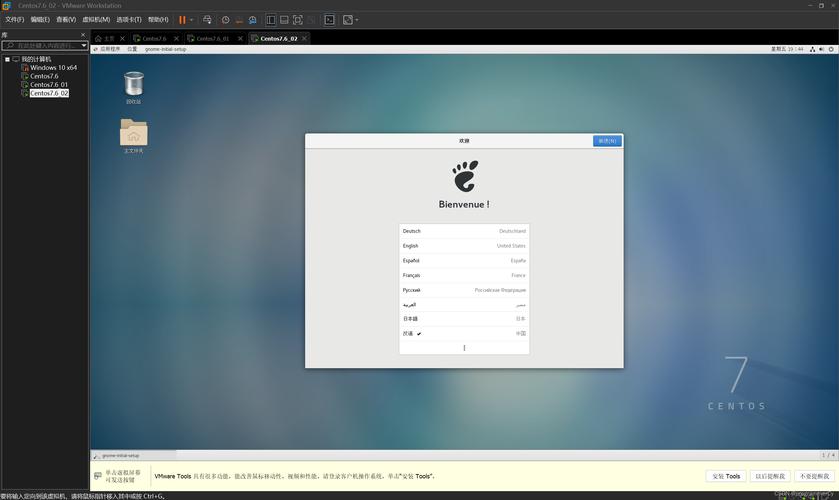This screenshot has height=500, width=839.
Task: Open the console view terminal icon
Action: point(329,20)
